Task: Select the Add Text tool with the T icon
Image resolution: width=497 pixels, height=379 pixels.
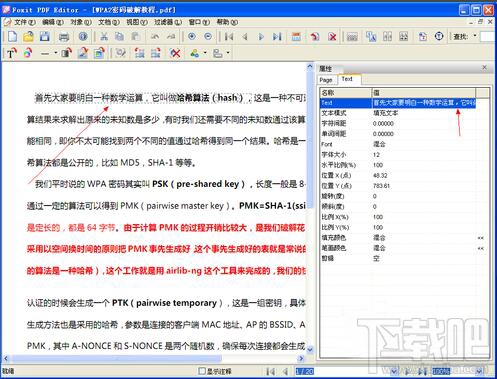Action: 11,53
